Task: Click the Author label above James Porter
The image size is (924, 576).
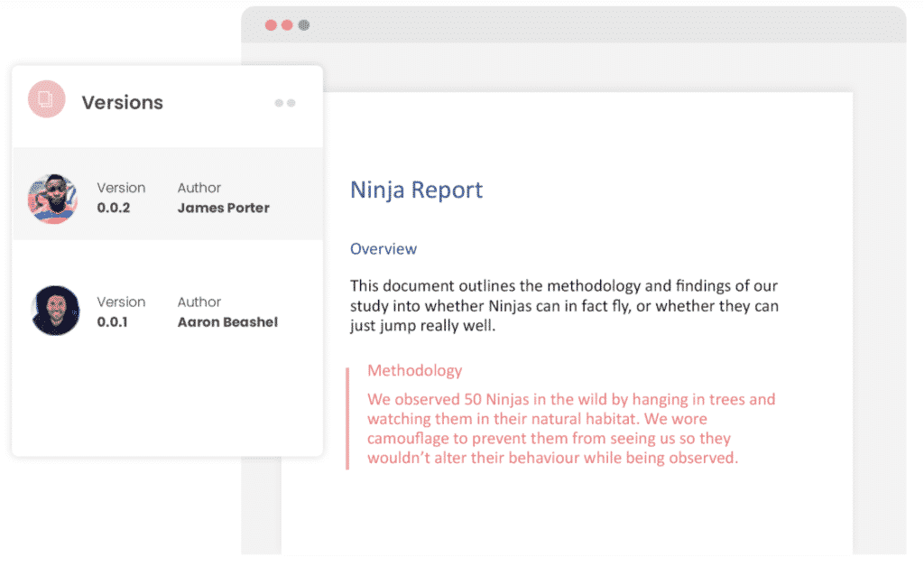Action: click(199, 188)
